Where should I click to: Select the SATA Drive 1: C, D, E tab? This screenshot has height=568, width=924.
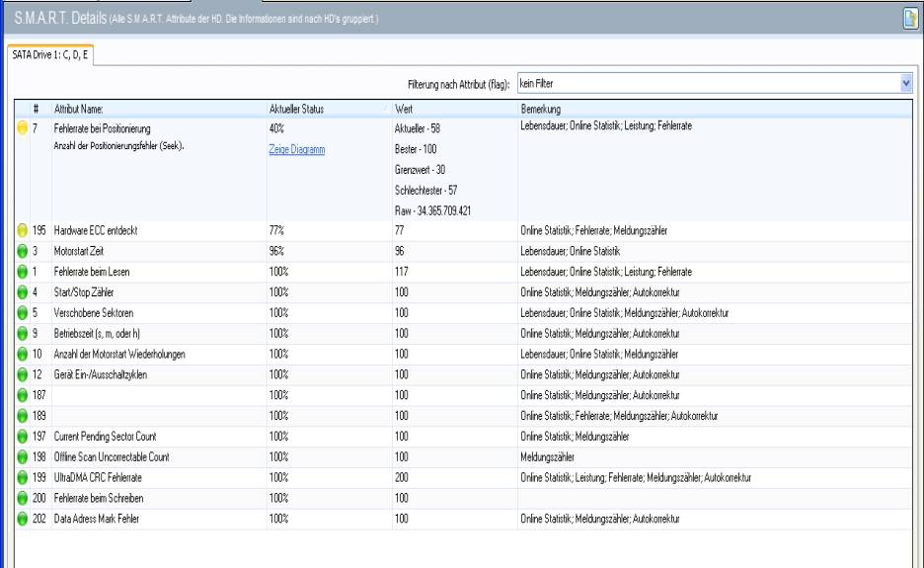pyautogui.click(x=48, y=54)
